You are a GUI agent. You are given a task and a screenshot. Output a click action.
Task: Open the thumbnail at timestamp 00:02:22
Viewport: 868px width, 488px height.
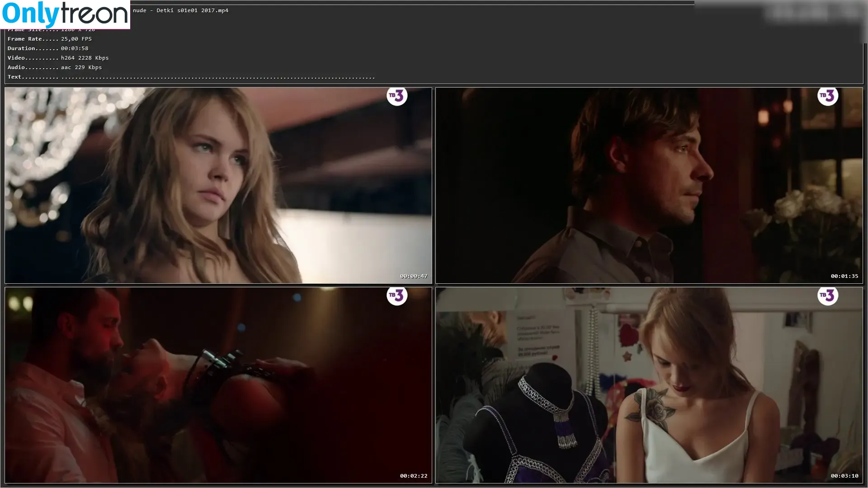click(x=218, y=385)
